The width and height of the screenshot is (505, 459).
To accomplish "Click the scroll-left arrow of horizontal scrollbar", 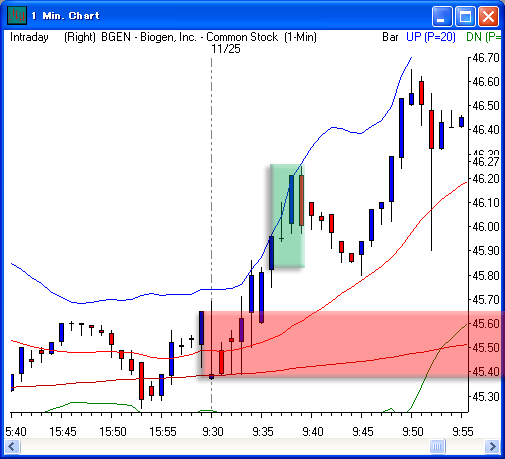I will [13, 446].
